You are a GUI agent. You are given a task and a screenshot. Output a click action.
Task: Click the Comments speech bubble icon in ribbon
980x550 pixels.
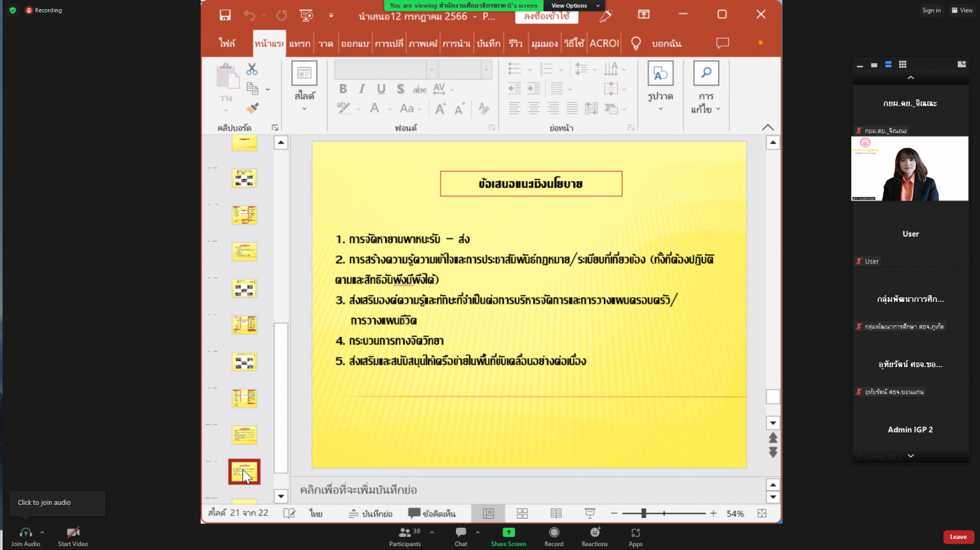tap(723, 43)
